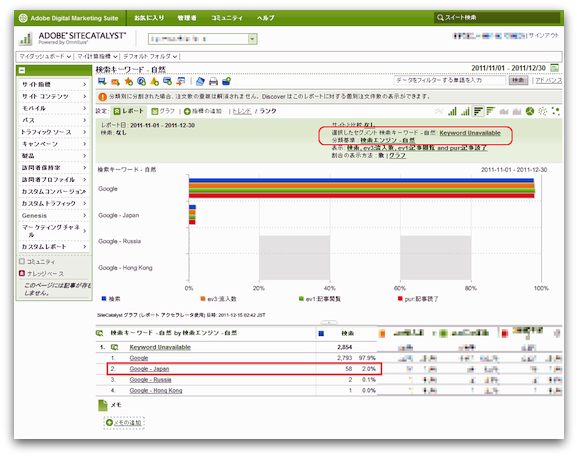578x457 pixels.
Task: Select the pie chart type icon
Action: pos(530,111)
